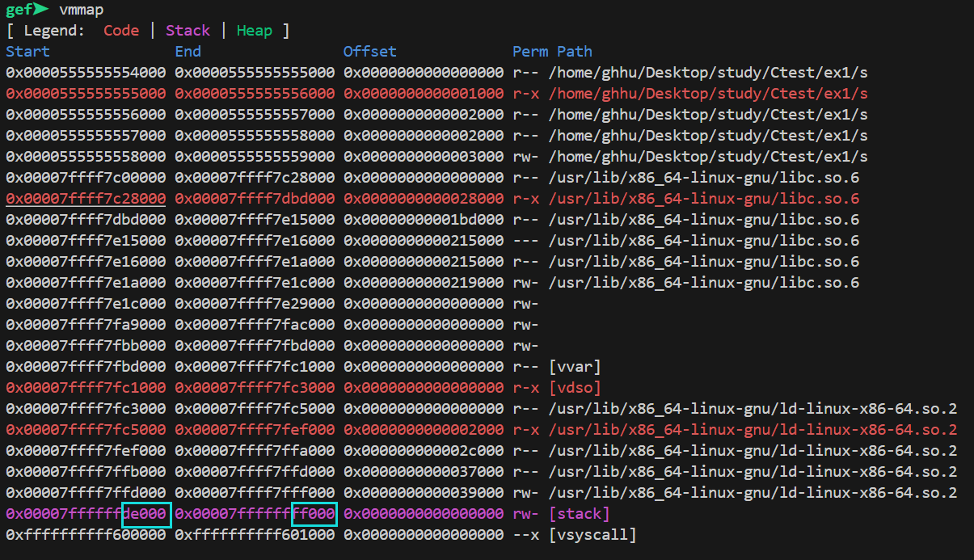The image size is (974, 560).
Task: Select end address 0xffffffffff601000
Action: pyautogui.click(x=255, y=535)
